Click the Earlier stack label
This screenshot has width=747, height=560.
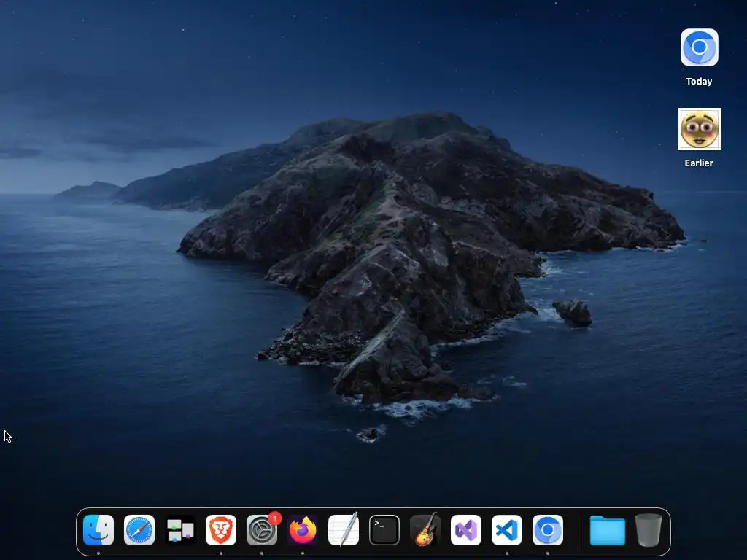[x=699, y=163]
